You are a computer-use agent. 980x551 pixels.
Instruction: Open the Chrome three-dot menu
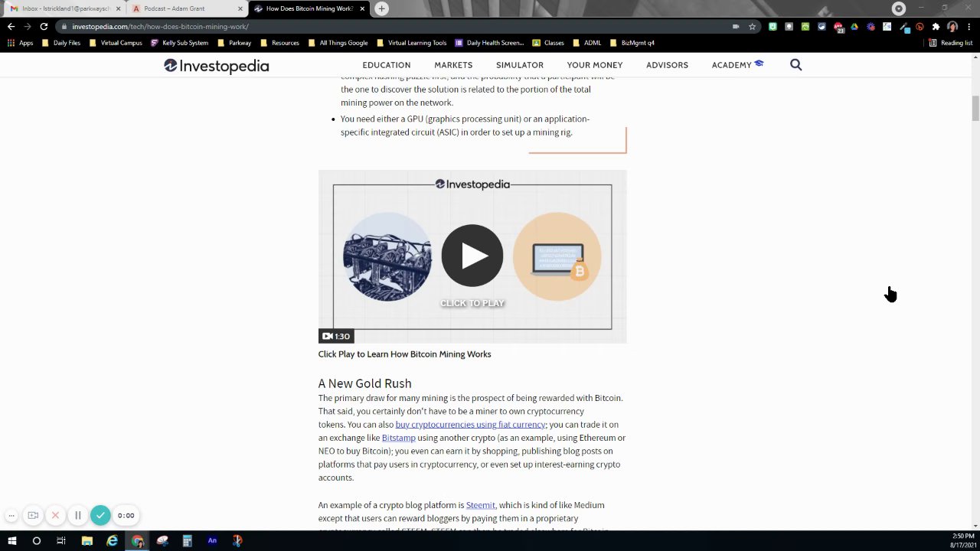click(969, 26)
